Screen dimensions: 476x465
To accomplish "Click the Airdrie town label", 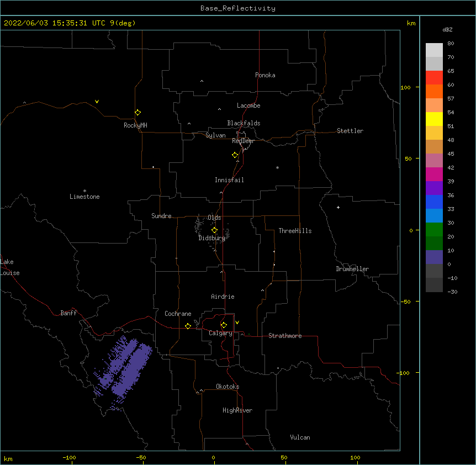I will coord(223,297).
